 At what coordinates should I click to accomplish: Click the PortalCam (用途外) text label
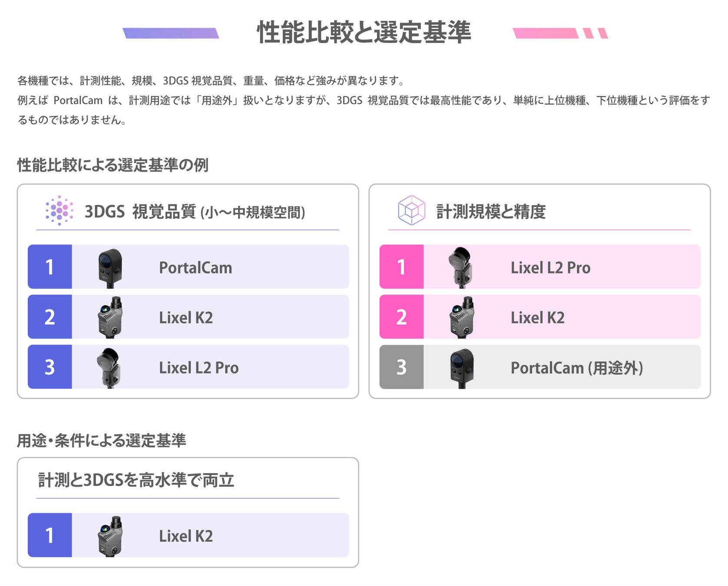[577, 368]
